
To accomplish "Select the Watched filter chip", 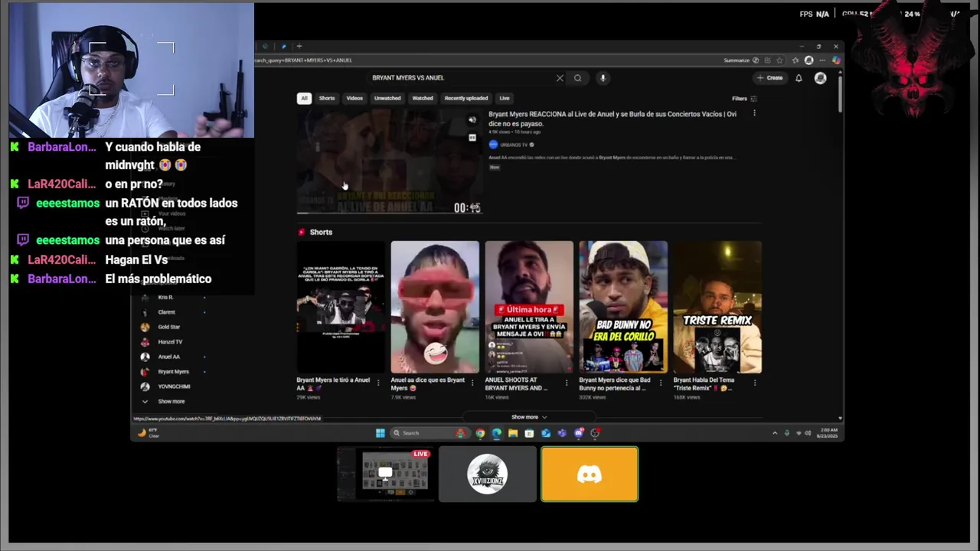I will pyautogui.click(x=423, y=98).
